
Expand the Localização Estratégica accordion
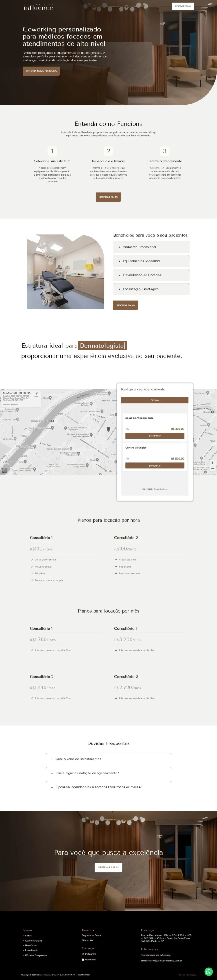click(151, 289)
